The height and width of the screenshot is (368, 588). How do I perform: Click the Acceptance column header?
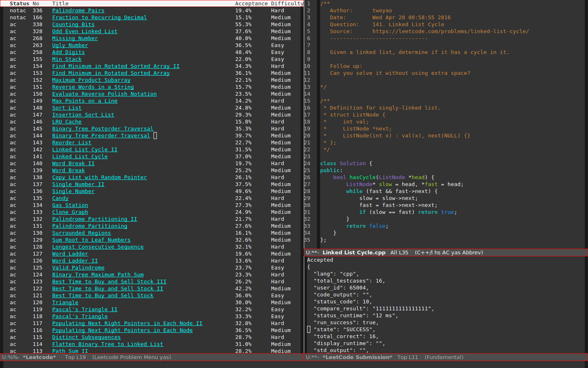coord(251,4)
